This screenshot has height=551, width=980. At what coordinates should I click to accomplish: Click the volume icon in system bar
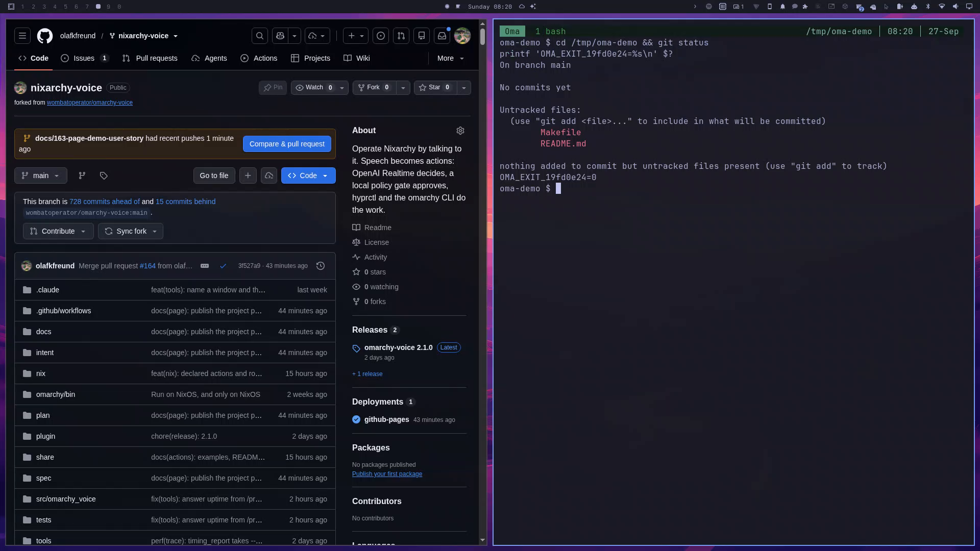[955, 7]
